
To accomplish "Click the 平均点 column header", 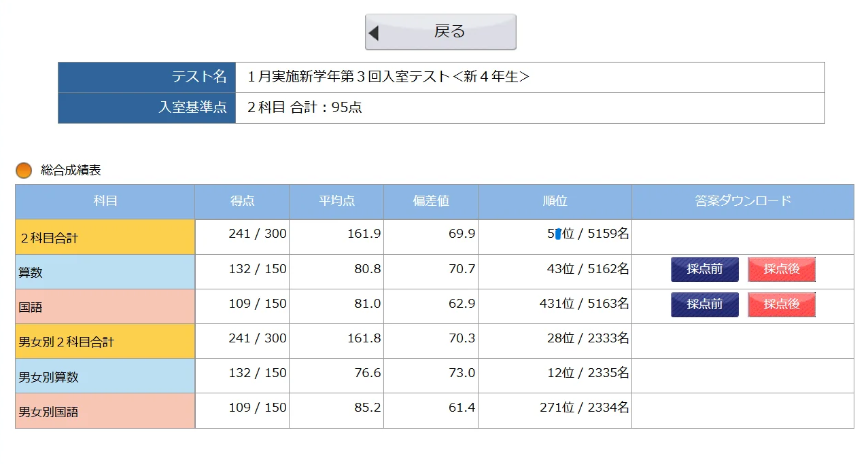I will pos(336,201).
